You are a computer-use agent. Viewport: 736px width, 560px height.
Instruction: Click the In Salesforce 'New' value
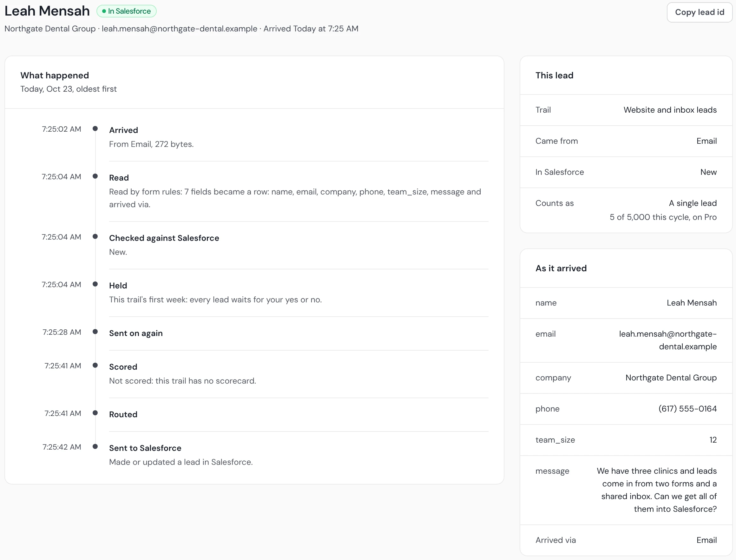click(708, 172)
